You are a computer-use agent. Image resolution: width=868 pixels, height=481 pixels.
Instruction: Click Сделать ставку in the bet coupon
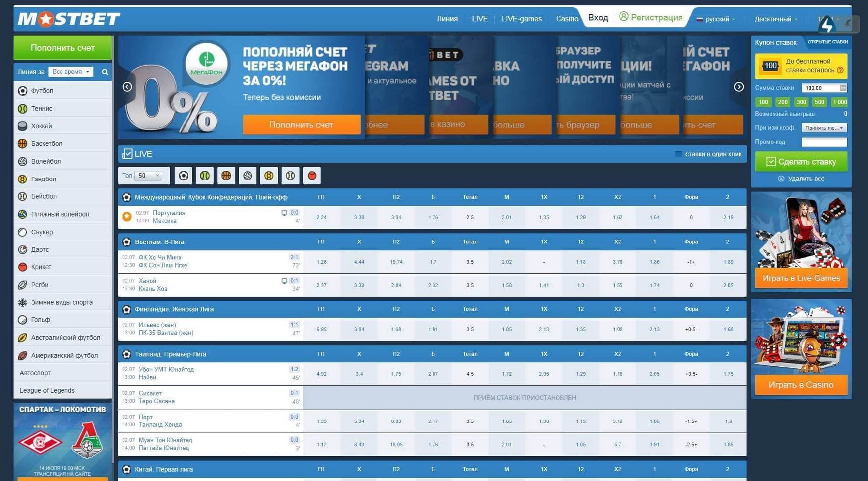click(x=801, y=161)
